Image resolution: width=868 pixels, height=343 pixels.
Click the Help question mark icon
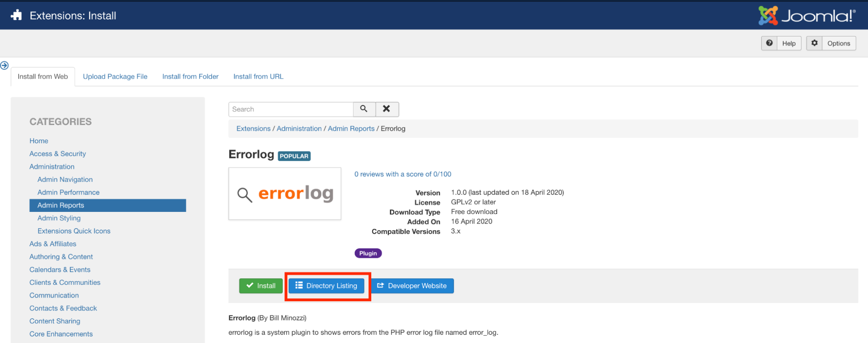[769, 43]
